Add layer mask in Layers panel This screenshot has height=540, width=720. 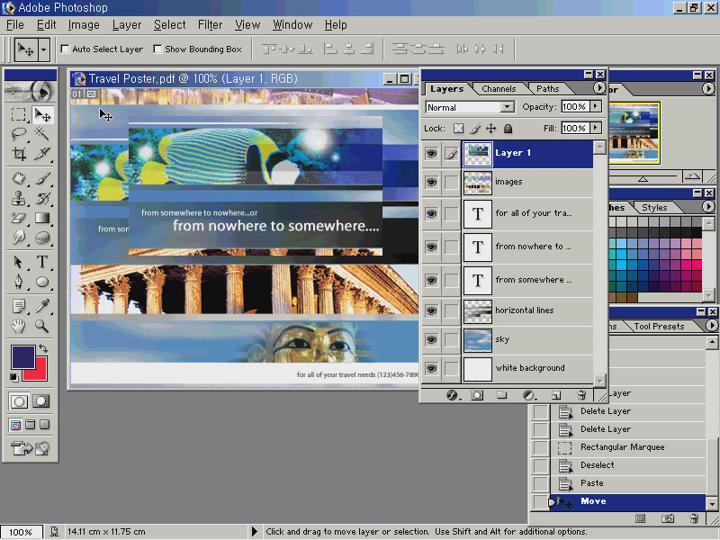pyautogui.click(x=477, y=395)
